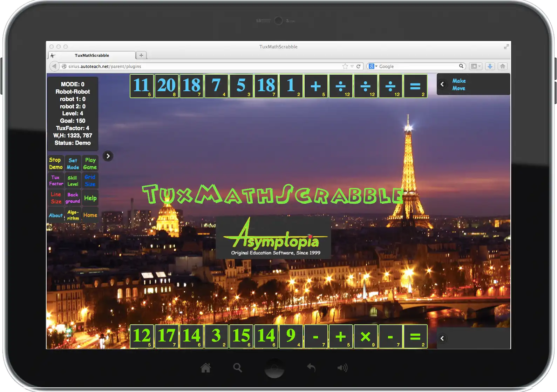Expand the bottom right panel chevron
557x392 pixels.
point(442,338)
